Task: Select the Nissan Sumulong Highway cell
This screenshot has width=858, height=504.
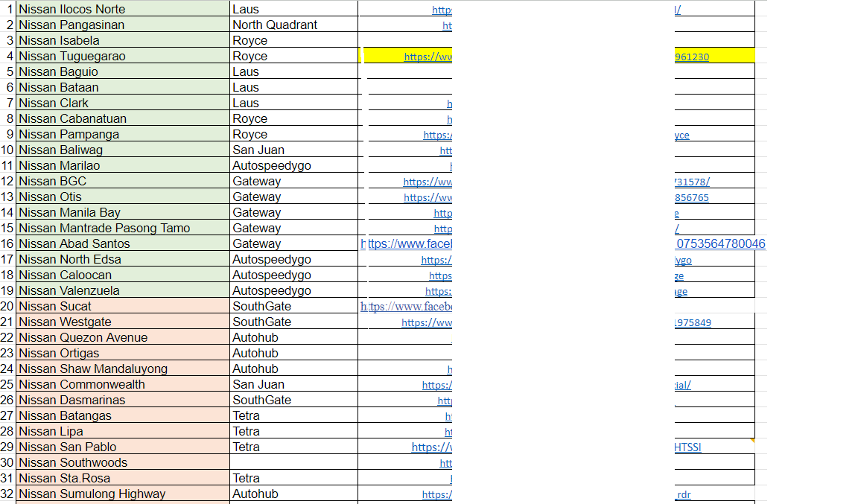Action: tap(123, 494)
